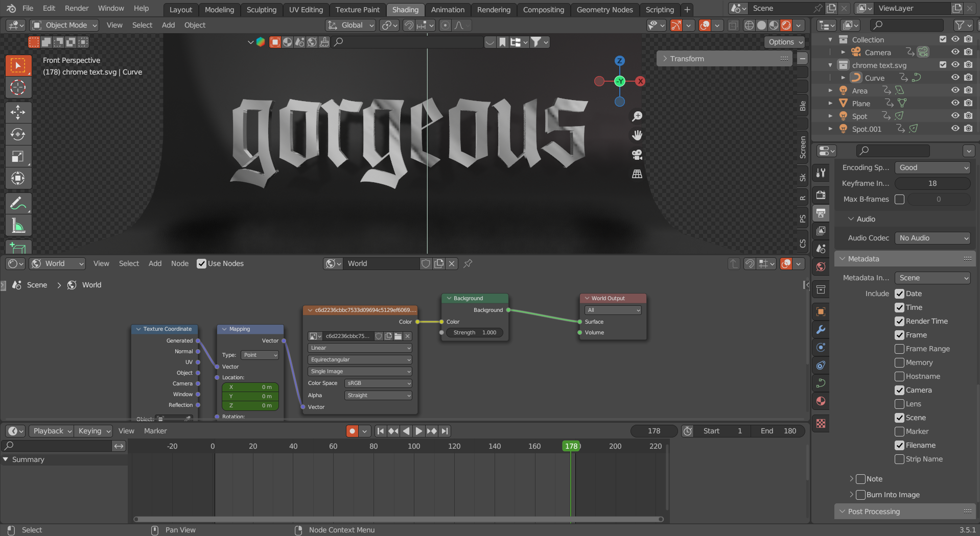Uncheck the Use Nodes checkbox
980x536 pixels.
[x=202, y=263]
